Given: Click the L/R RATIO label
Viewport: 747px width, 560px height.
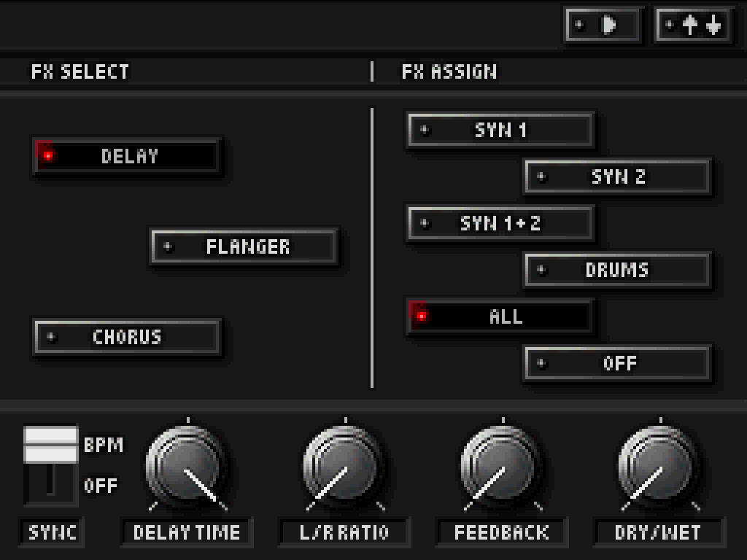Looking at the screenshot, I should pos(344,532).
